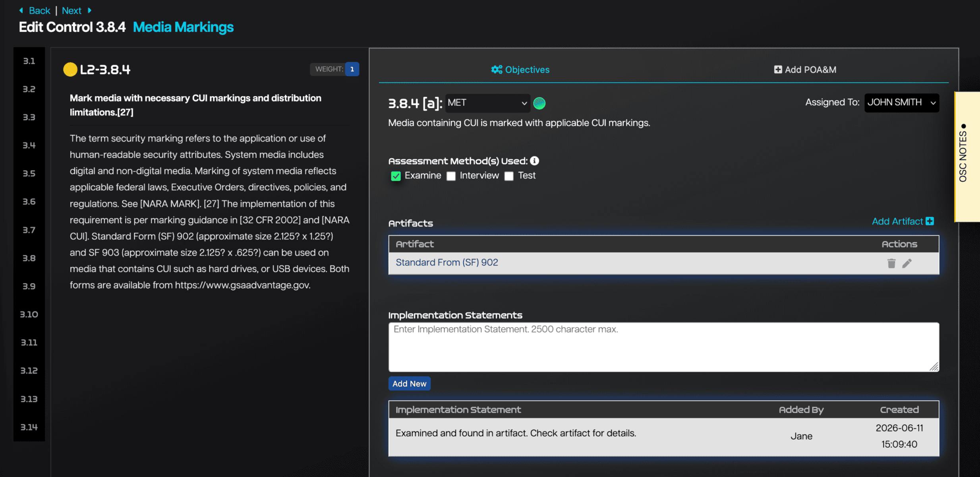The width and height of the screenshot is (980, 477).
Task: Click the Add New button
Action: (x=409, y=384)
